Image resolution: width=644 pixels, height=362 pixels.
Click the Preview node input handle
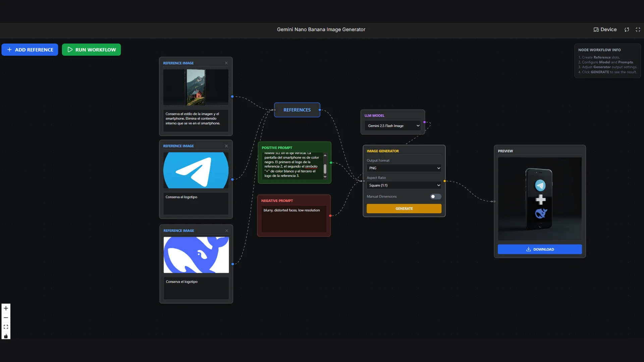pyautogui.click(x=494, y=201)
